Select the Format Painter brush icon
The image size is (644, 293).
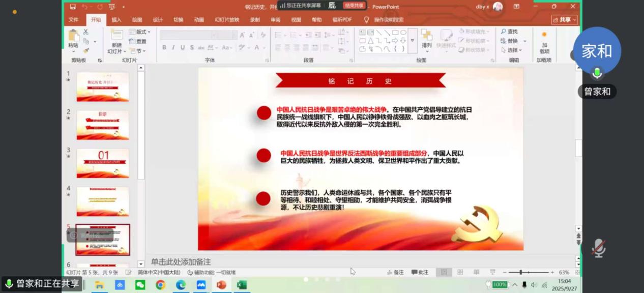click(x=86, y=50)
